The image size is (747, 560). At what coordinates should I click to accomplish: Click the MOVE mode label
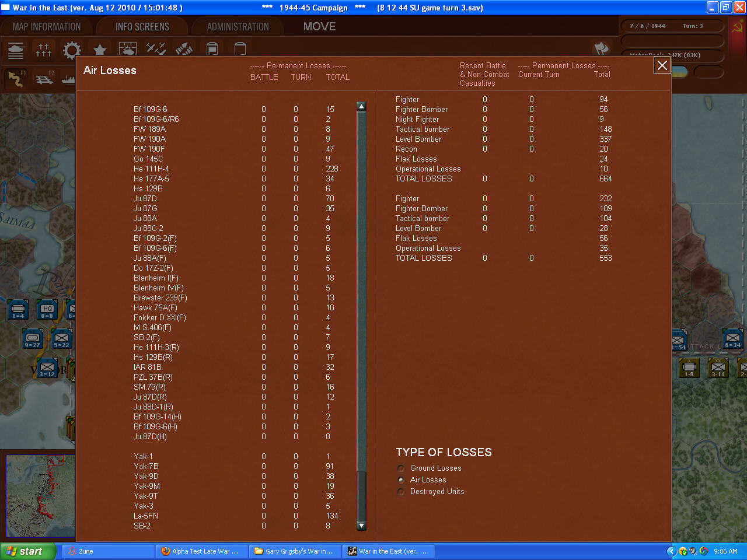(x=320, y=27)
